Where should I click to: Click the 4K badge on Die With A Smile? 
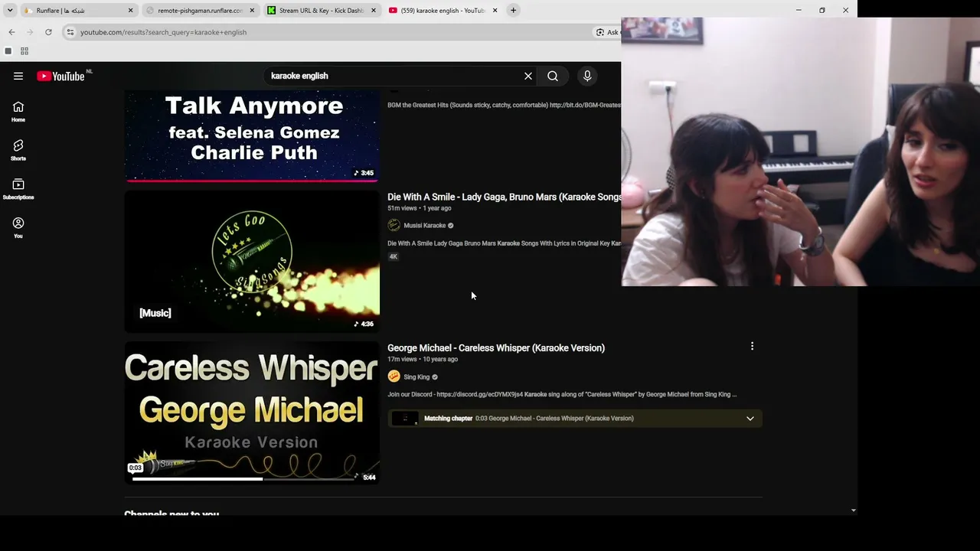pos(394,257)
